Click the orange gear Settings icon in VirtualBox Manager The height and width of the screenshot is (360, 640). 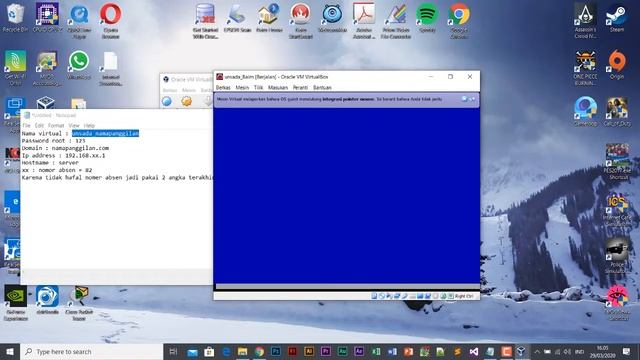coord(187,101)
